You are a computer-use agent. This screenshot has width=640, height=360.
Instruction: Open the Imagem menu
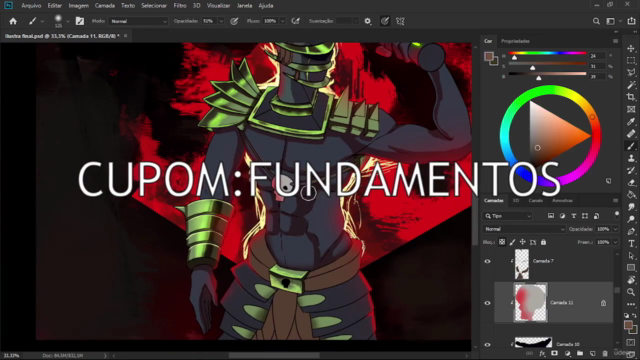pyautogui.click(x=78, y=6)
